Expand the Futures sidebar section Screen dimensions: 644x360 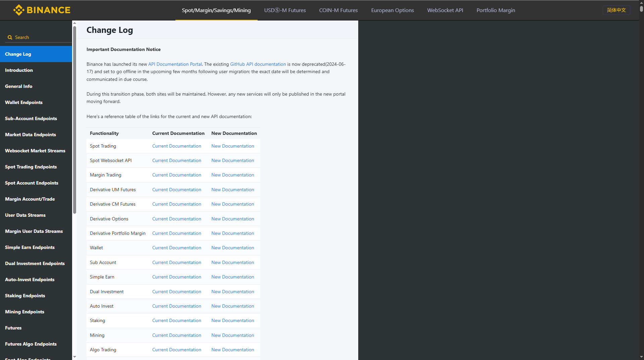tap(13, 328)
